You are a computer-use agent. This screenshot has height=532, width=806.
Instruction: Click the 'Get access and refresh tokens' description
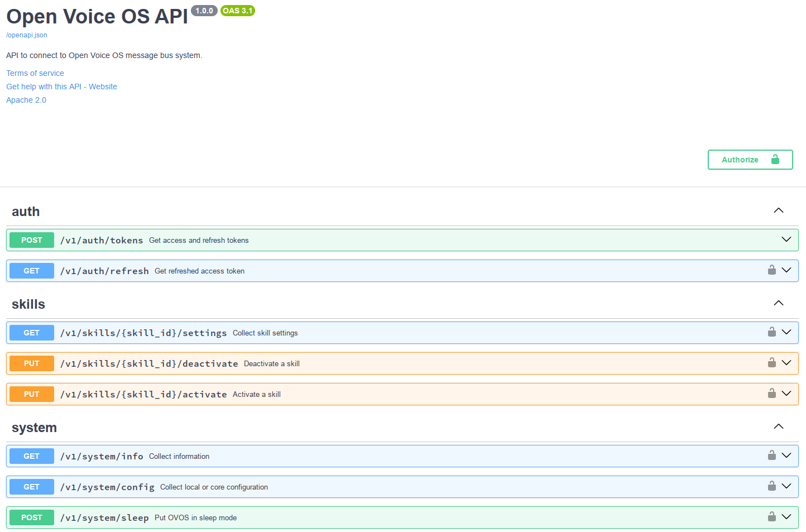(199, 240)
